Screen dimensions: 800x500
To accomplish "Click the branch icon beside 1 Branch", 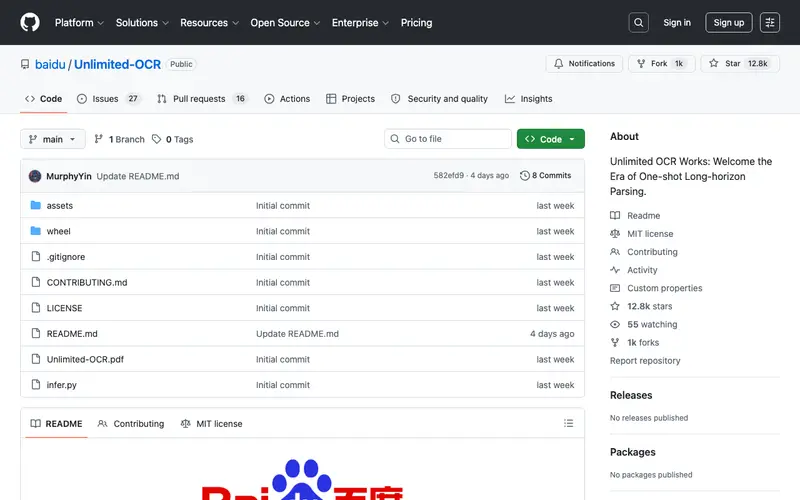I will (x=98, y=139).
